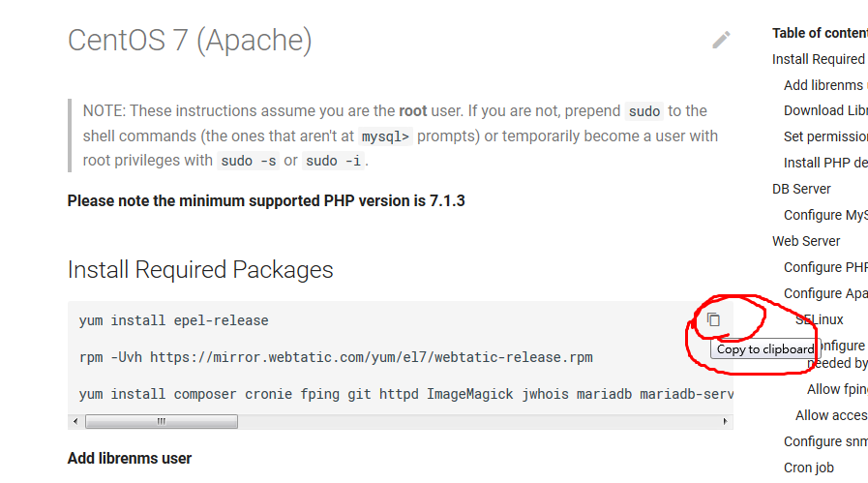Click the edit page pencil icon
The image size is (868, 483).
tap(721, 40)
